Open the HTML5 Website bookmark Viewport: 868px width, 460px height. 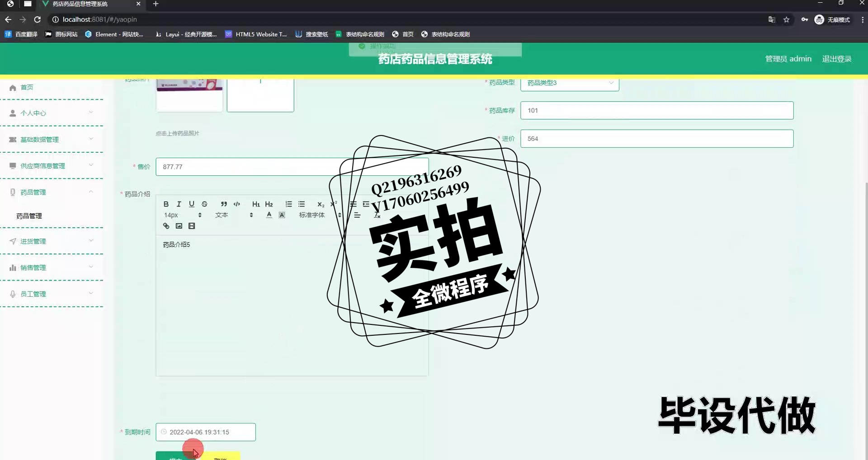[x=256, y=34]
